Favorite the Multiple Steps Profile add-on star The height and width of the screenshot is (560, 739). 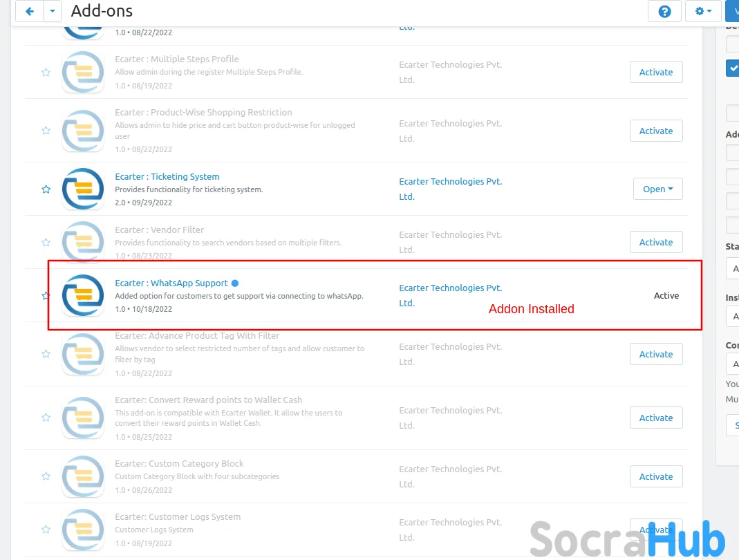click(x=46, y=72)
